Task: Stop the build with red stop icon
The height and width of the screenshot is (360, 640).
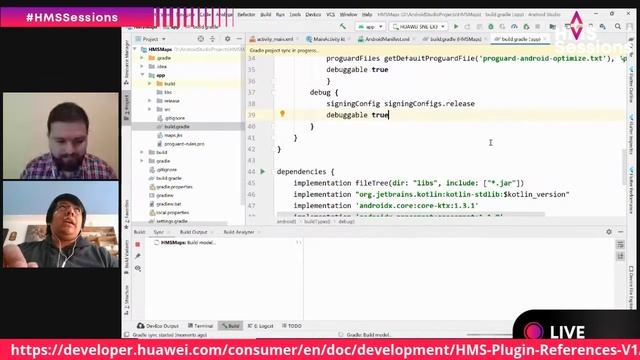Action: (x=138, y=244)
